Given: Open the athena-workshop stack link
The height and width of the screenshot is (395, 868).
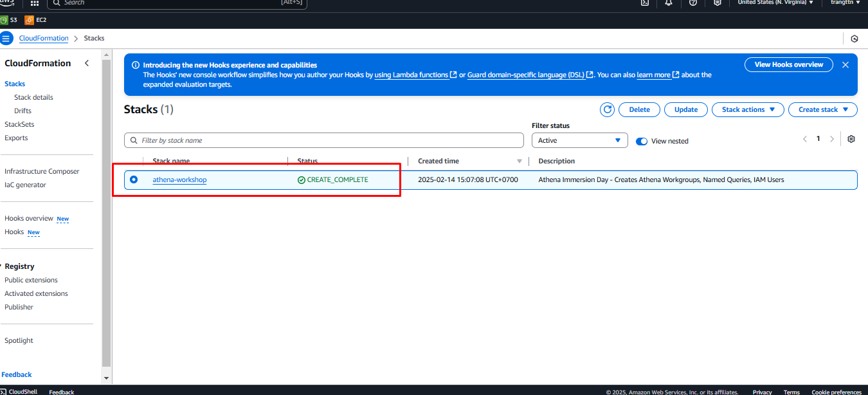Looking at the screenshot, I should pos(179,179).
